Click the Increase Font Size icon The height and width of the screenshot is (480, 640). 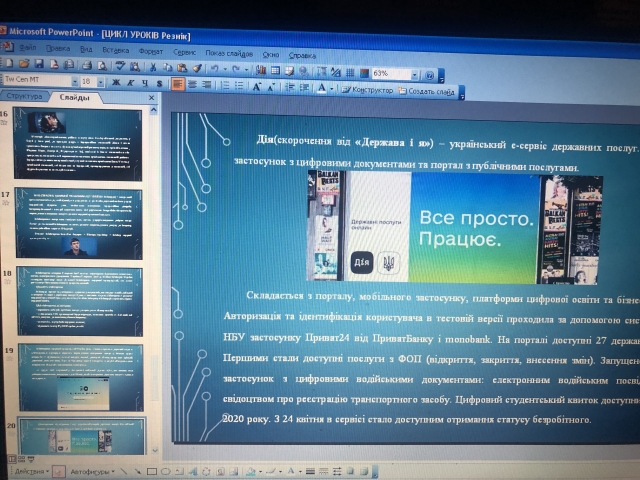coord(256,86)
